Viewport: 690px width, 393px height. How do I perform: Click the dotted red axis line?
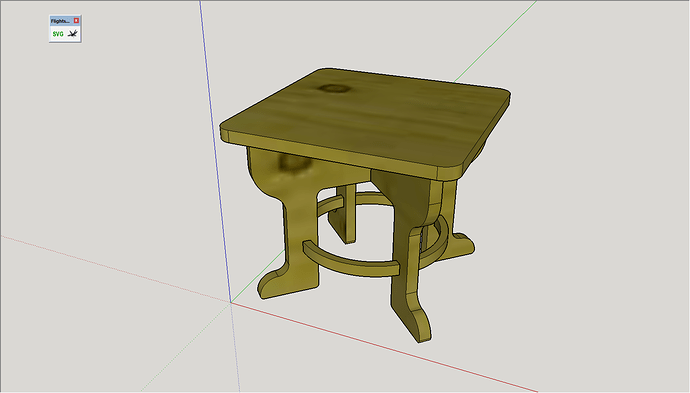click(x=114, y=269)
